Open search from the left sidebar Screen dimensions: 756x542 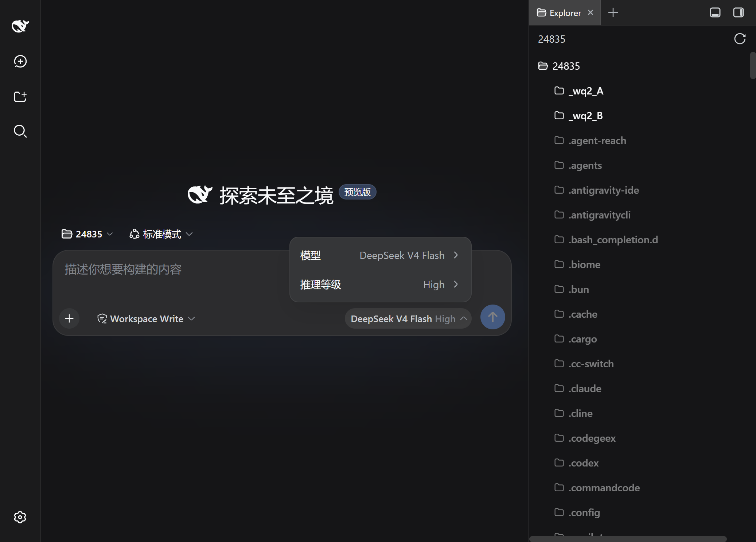[x=20, y=131]
